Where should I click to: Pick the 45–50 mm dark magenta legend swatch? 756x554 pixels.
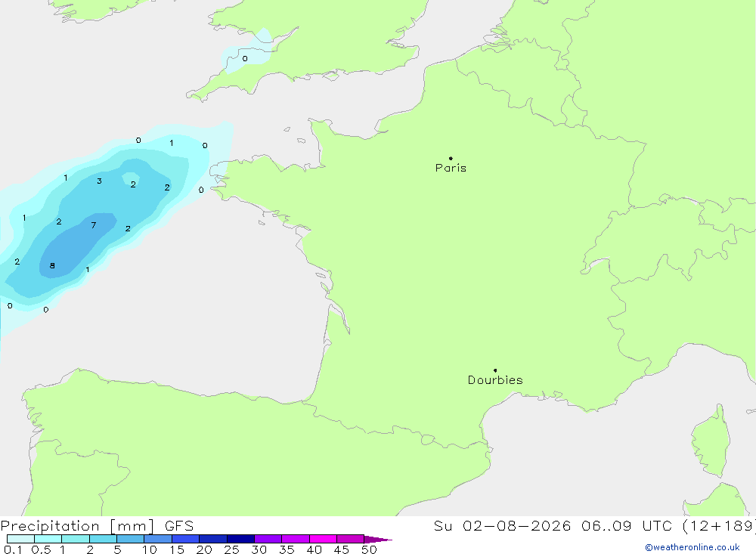[x=351, y=539]
